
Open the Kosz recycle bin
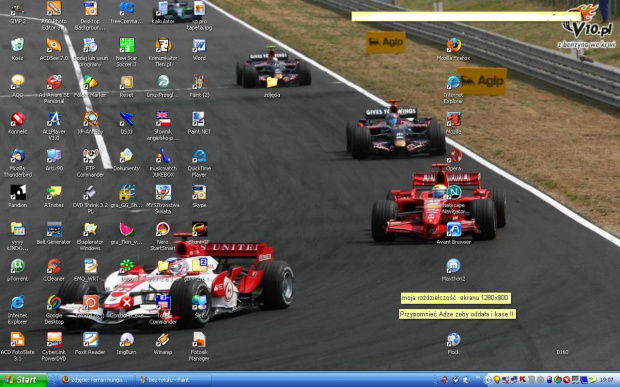click(17, 49)
